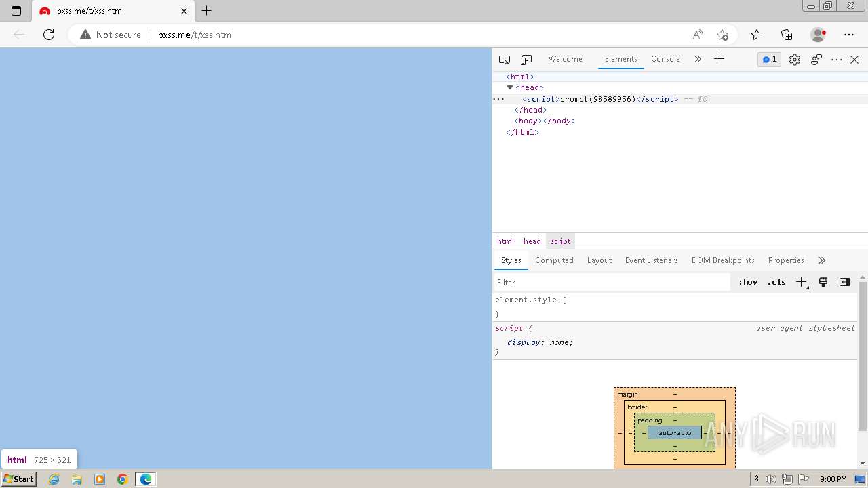Open the Windows Start menu

(x=18, y=479)
